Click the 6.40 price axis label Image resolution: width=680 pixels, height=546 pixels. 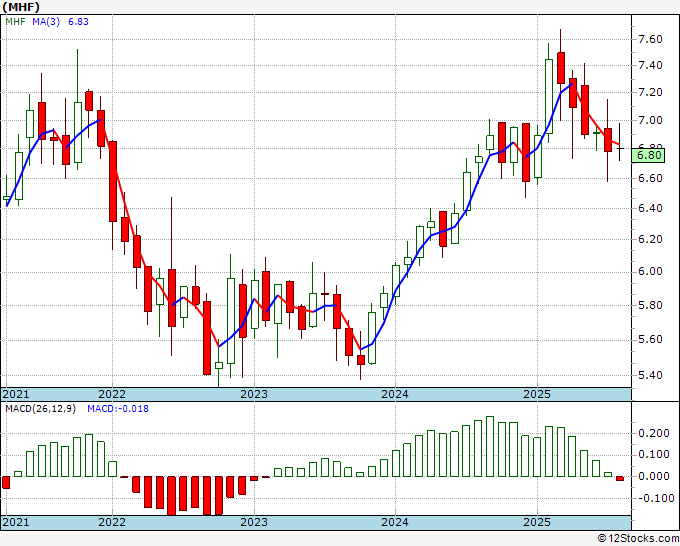tap(650, 208)
